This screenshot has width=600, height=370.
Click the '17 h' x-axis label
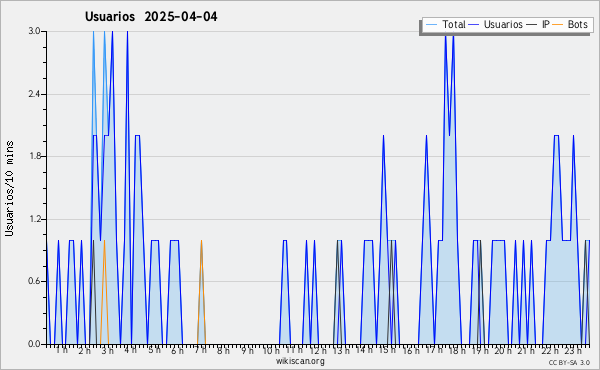click(434, 350)
